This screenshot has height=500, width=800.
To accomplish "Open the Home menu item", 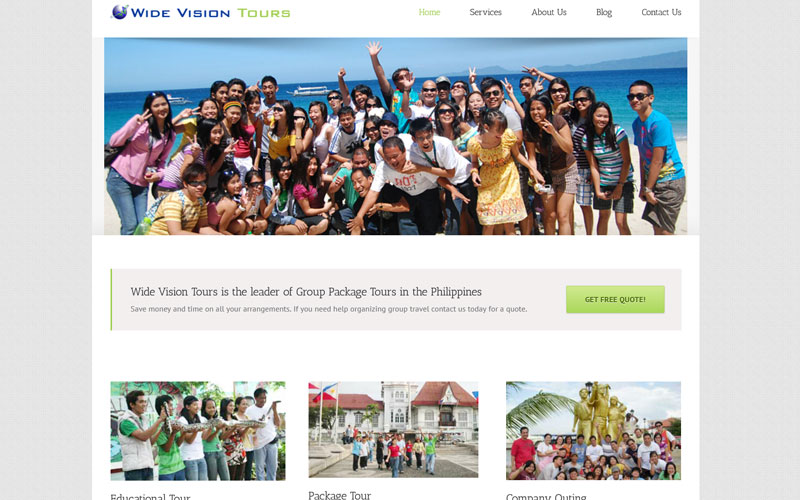I will pos(429,12).
